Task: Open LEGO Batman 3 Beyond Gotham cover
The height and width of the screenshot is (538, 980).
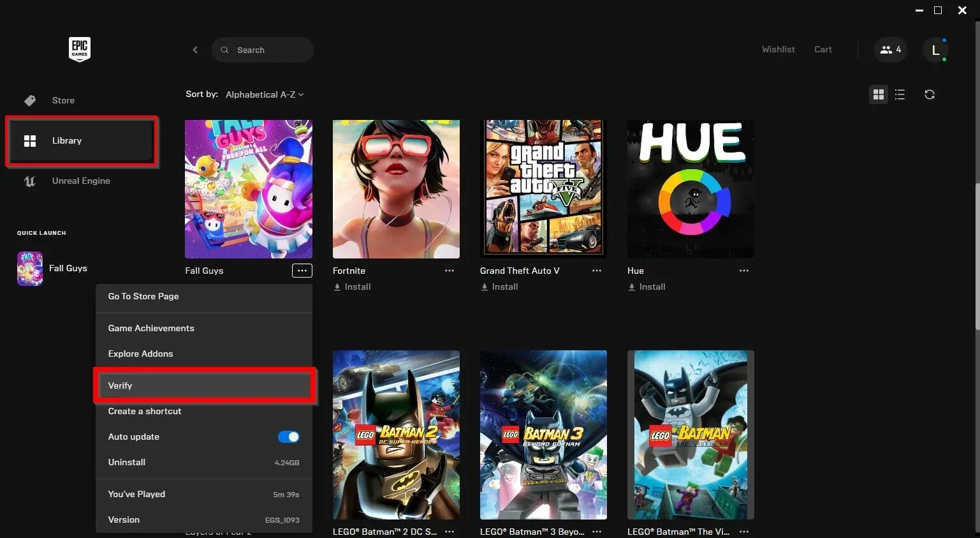Action: pos(543,435)
